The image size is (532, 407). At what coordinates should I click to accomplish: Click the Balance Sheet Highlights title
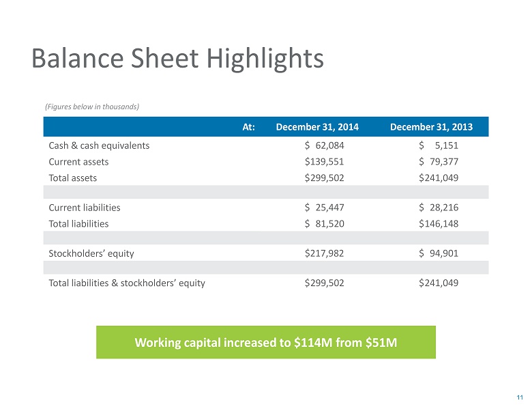tap(177, 59)
